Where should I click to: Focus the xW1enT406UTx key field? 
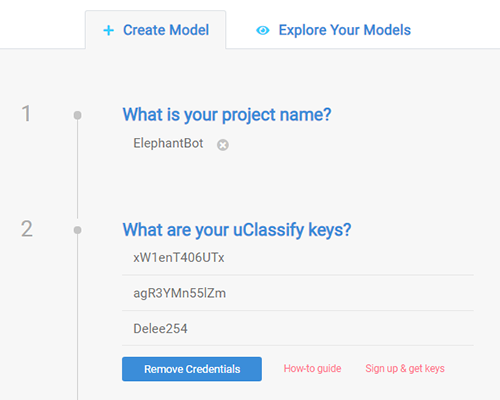coord(298,258)
